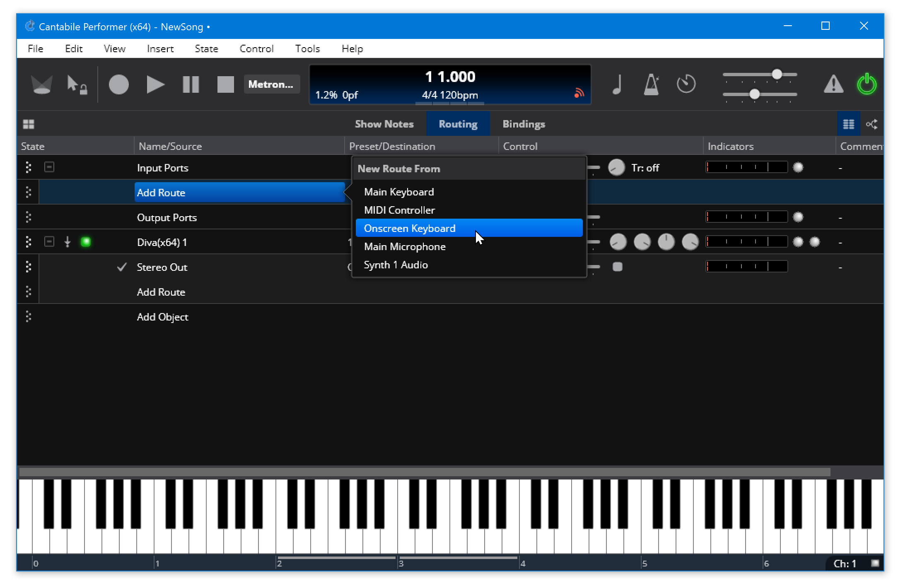This screenshot has width=898, height=588.
Task: Choose Onscreen Keyboard as route source
Action: tap(469, 228)
